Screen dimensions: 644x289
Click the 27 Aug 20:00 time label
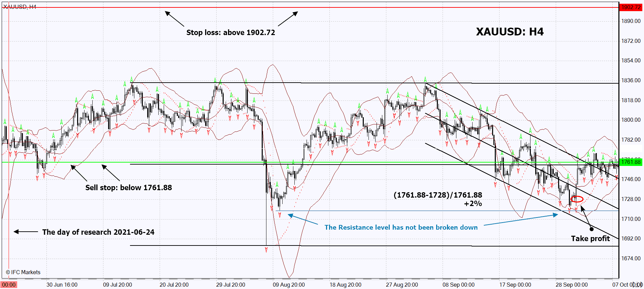tap(402, 285)
